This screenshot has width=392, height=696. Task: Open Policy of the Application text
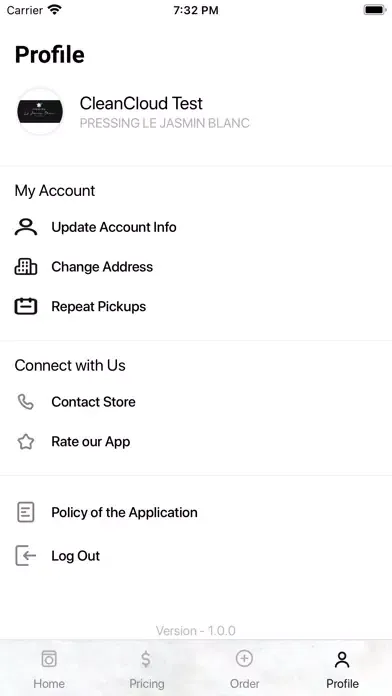click(124, 512)
